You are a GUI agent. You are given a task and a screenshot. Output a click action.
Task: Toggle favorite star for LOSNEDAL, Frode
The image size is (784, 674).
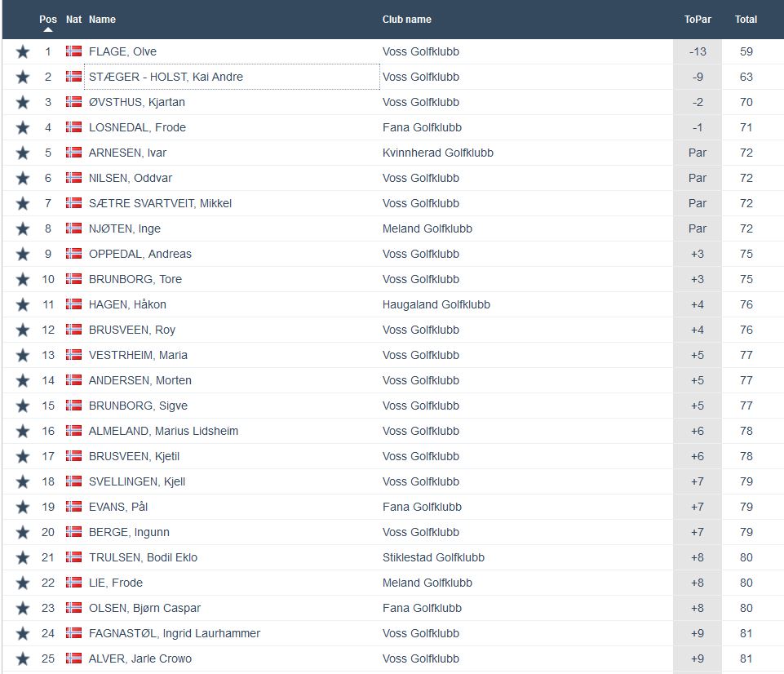point(23,128)
